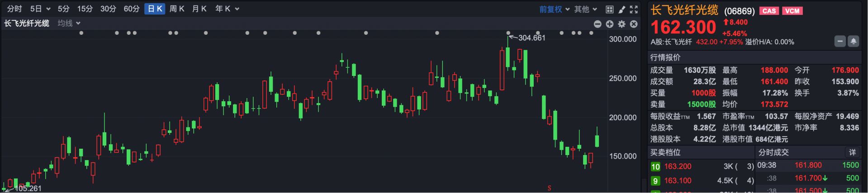Viewport: 868px width, 193px height.
Task: Click the A股:长飞光纤 link
Action: [671, 42]
